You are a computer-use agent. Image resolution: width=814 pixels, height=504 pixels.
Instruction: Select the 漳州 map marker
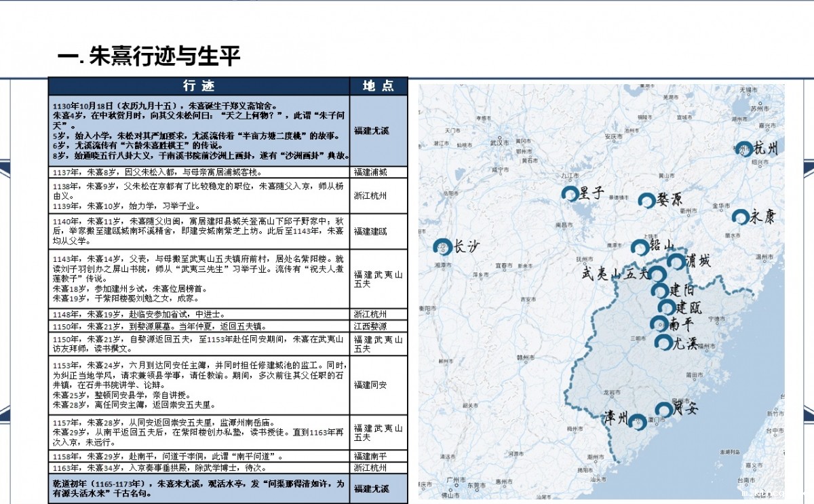637,422
